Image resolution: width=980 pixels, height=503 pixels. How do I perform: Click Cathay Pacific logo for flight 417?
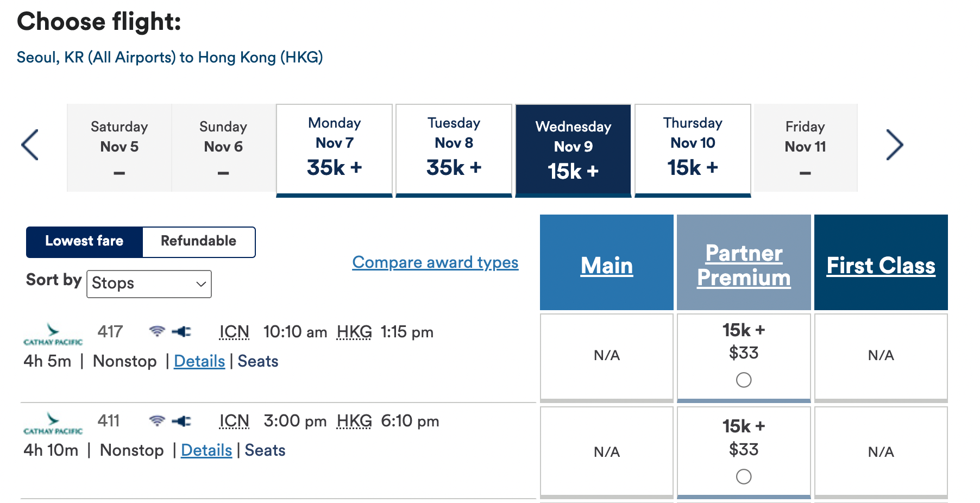pyautogui.click(x=53, y=335)
